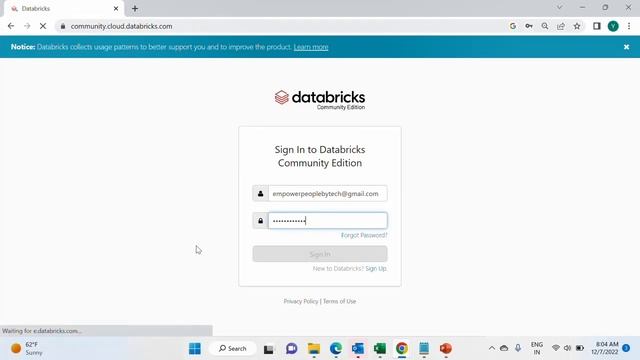The image size is (640, 360).
Task: Open the notification count badge
Action: click(x=626, y=348)
